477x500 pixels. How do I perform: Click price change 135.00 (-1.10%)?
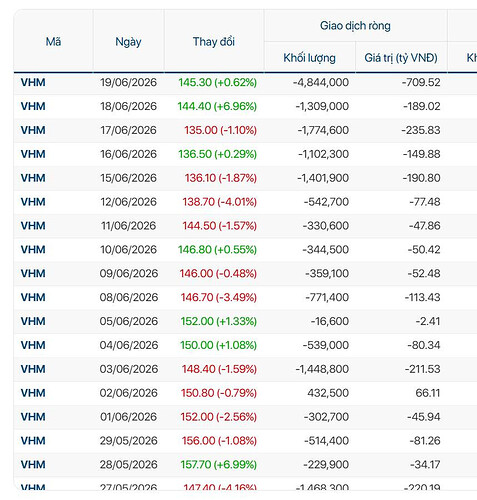point(221,130)
